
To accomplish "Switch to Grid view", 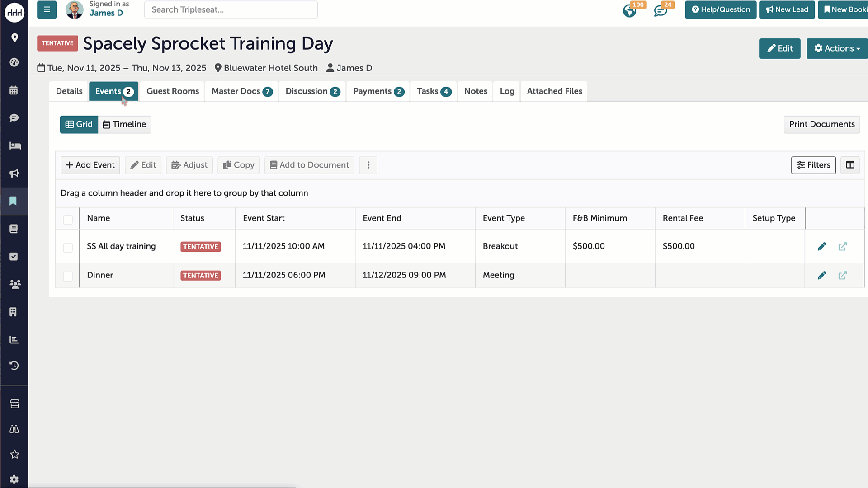I will point(79,124).
